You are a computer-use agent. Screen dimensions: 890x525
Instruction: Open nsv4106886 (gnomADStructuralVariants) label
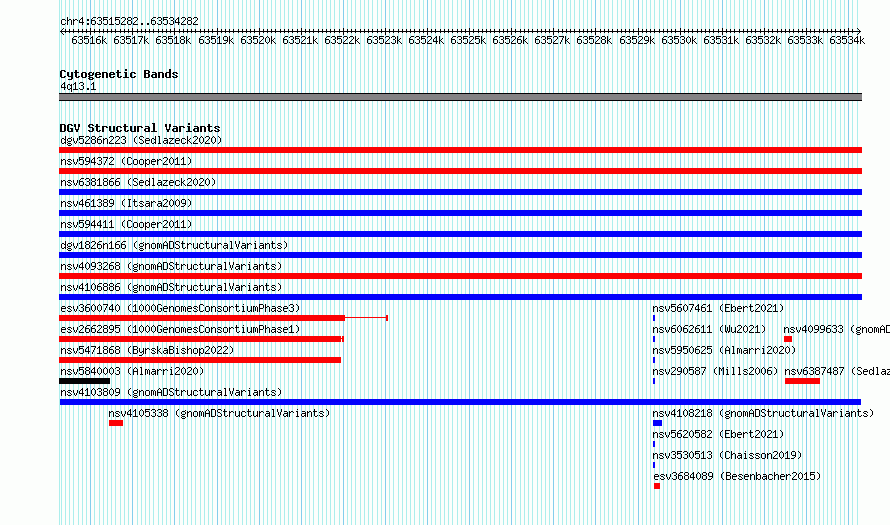click(171, 287)
